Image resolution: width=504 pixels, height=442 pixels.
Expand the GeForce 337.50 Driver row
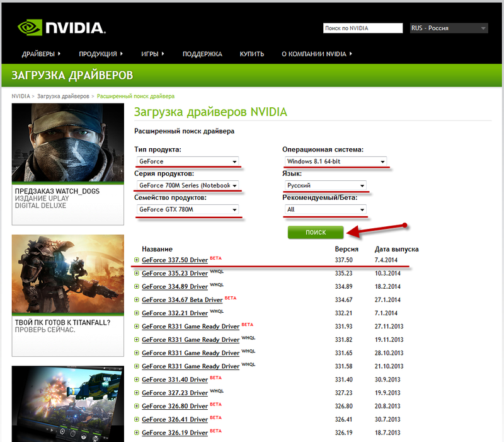(137, 260)
